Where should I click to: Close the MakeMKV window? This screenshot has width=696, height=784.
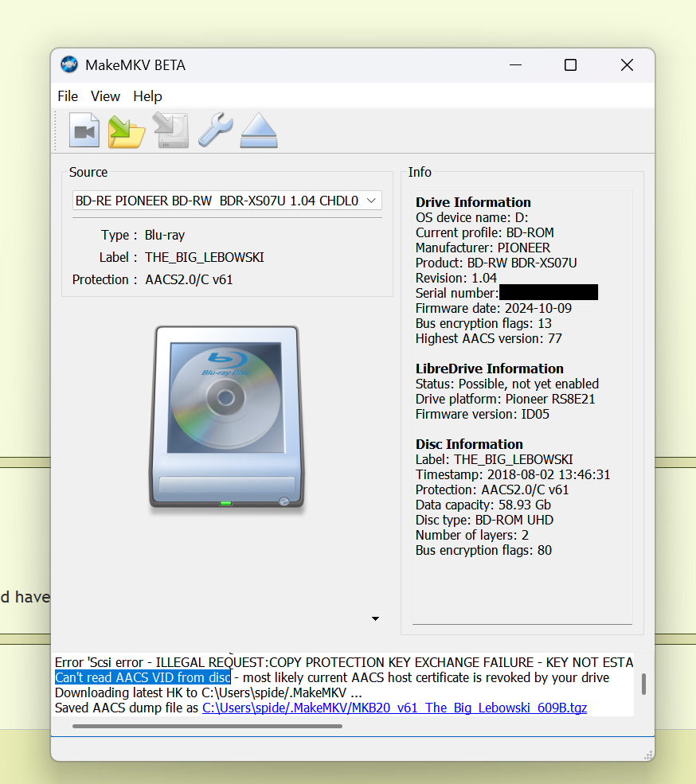(x=627, y=65)
